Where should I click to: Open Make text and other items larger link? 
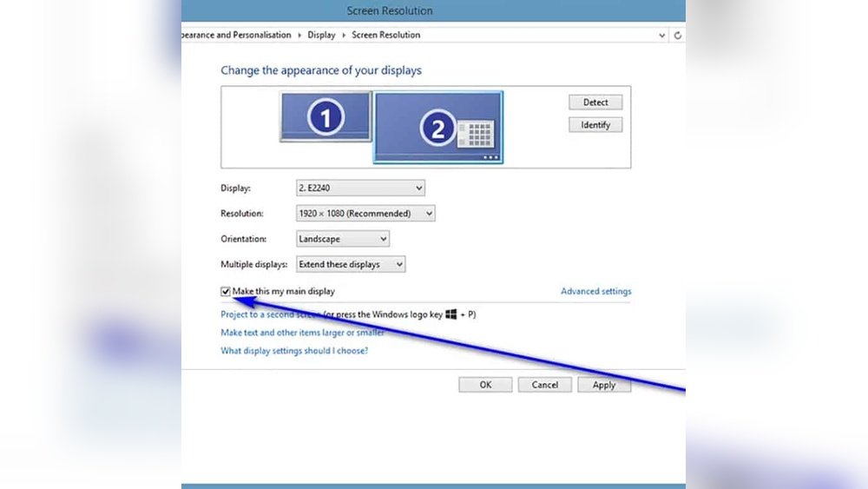(x=302, y=333)
